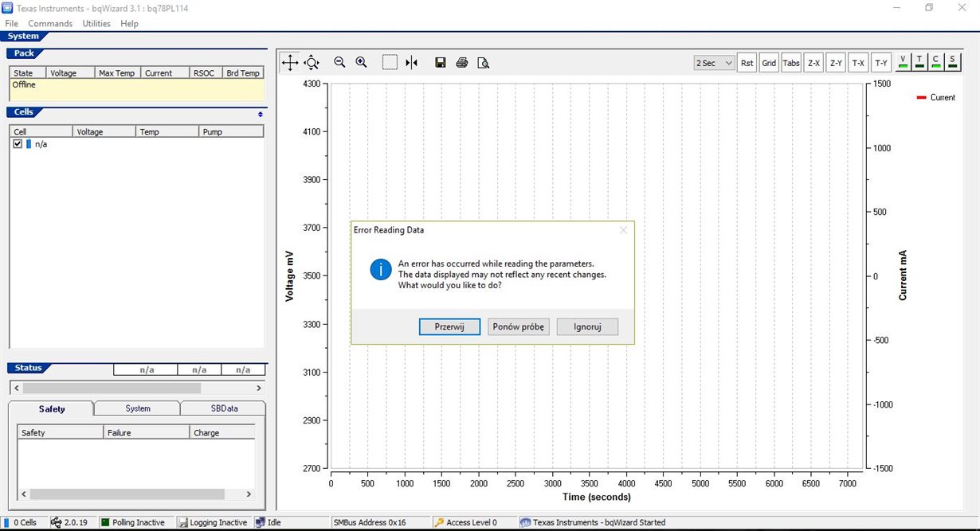Print the chart

pyautogui.click(x=461, y=63)
